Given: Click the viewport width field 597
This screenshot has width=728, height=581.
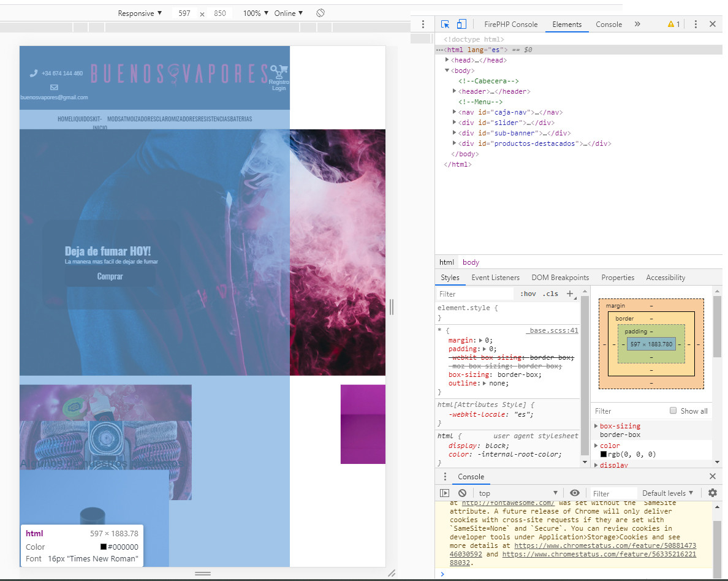Looking at the screenshot, I should pyautogui.click(x=184, y=13).
